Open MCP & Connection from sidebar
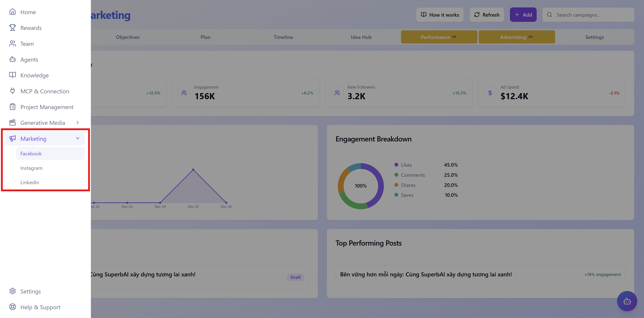This screenshot has width=644, height=318. [x=13, y=91]
